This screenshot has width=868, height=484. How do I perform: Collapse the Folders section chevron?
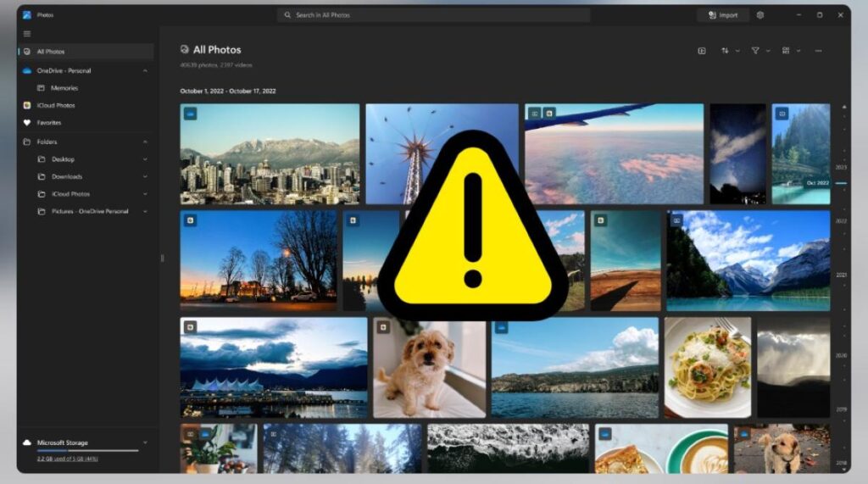pos(145,142)
